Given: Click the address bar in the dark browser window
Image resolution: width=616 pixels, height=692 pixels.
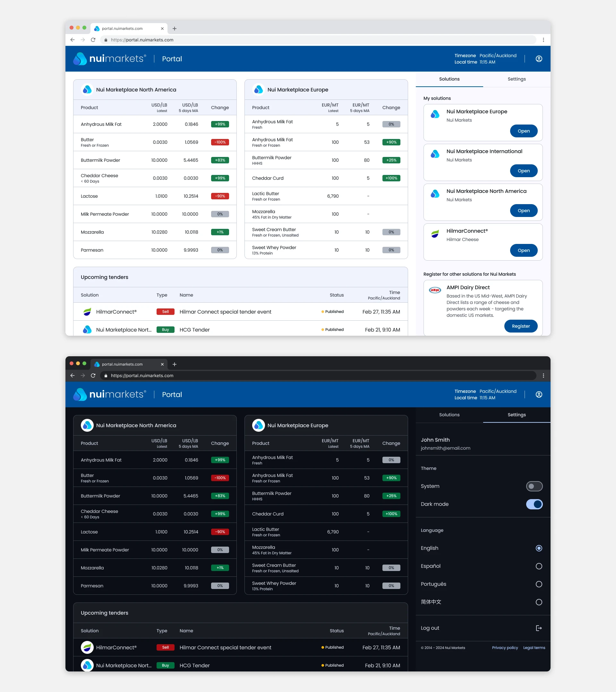Looking at the screenshot, I should click(318, 376).
